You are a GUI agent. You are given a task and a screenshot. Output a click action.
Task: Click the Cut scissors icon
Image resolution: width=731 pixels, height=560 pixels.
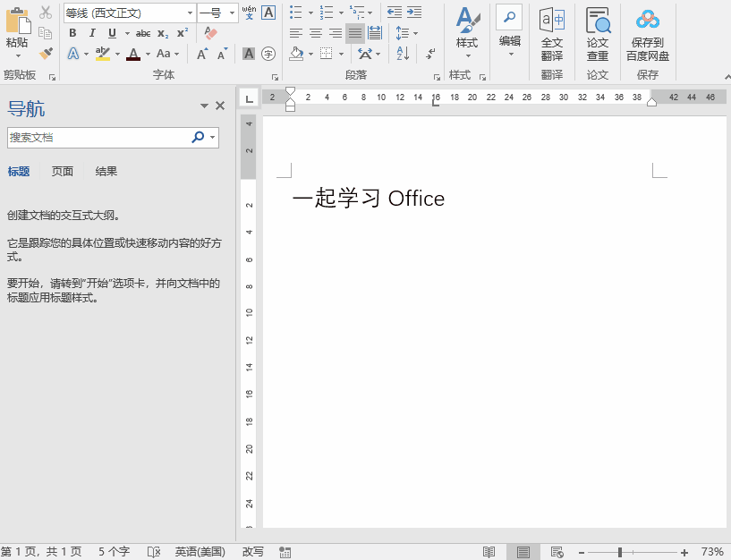pos(46,13)
